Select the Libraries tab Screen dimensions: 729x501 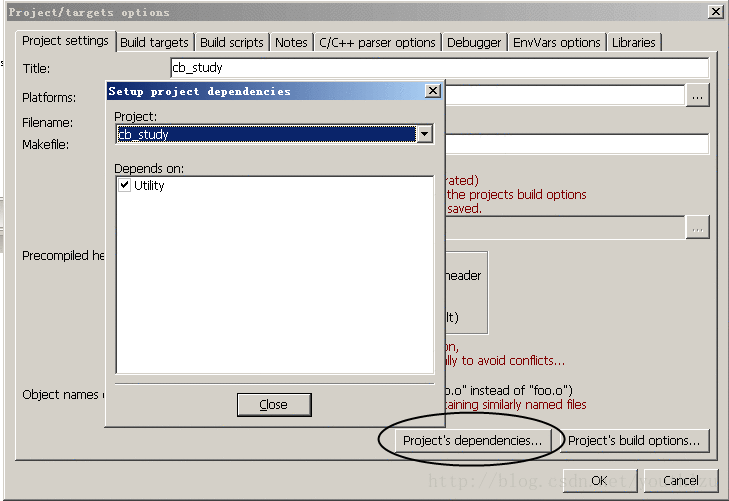pos(633,42)
